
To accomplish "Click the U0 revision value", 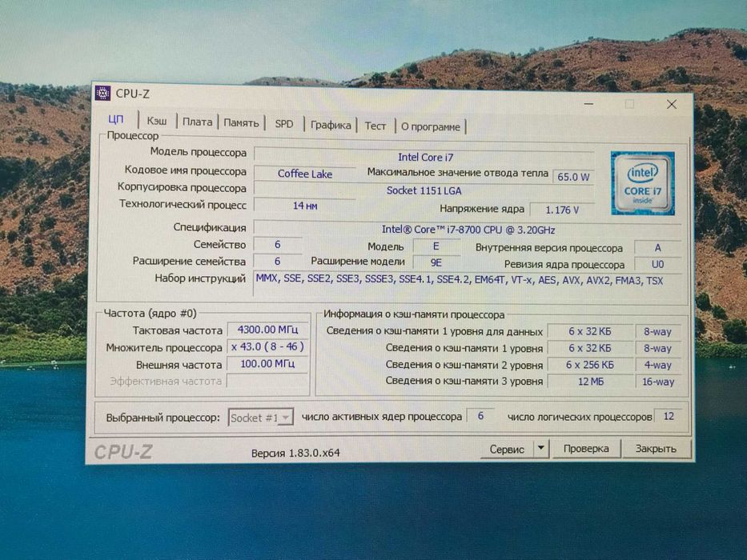I will (x=657, y=264).
